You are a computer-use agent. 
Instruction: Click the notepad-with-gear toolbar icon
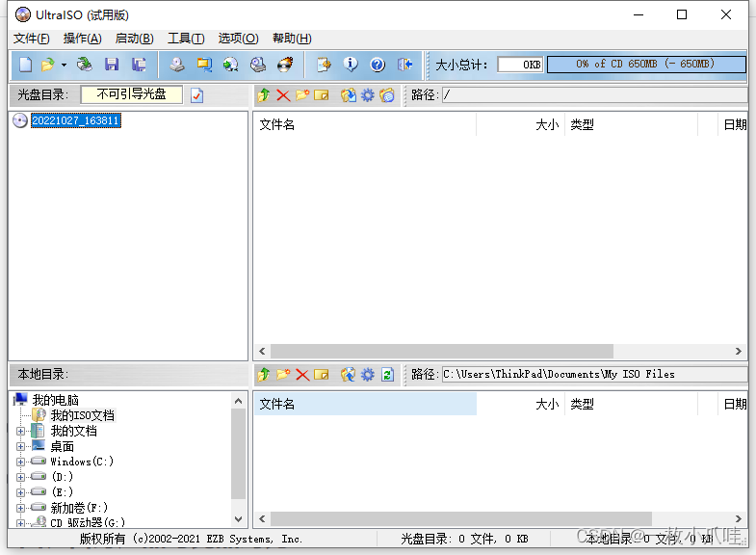(x=324, y=65)
